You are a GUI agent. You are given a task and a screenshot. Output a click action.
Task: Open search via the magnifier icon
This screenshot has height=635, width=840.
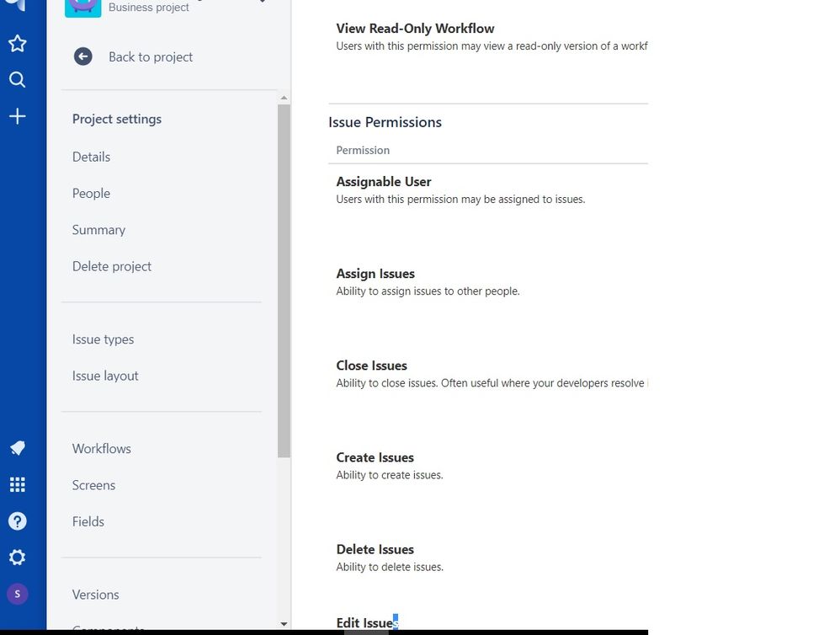17,80
